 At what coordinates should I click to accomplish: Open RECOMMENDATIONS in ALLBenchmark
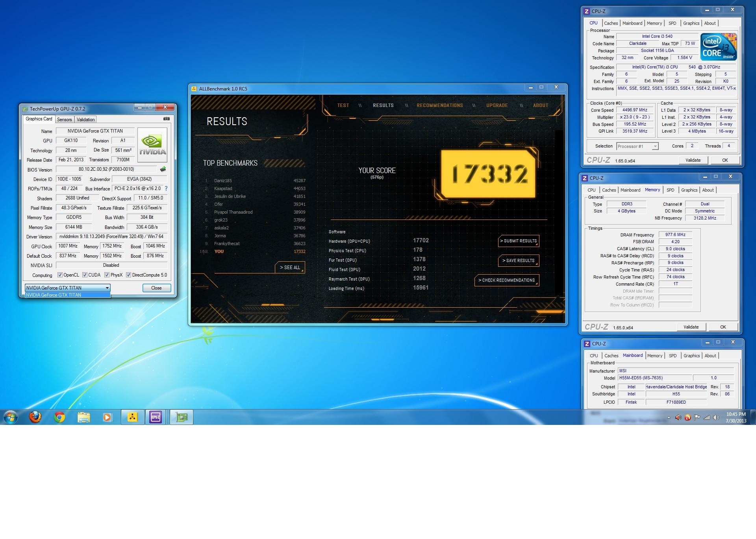(440, 105)
